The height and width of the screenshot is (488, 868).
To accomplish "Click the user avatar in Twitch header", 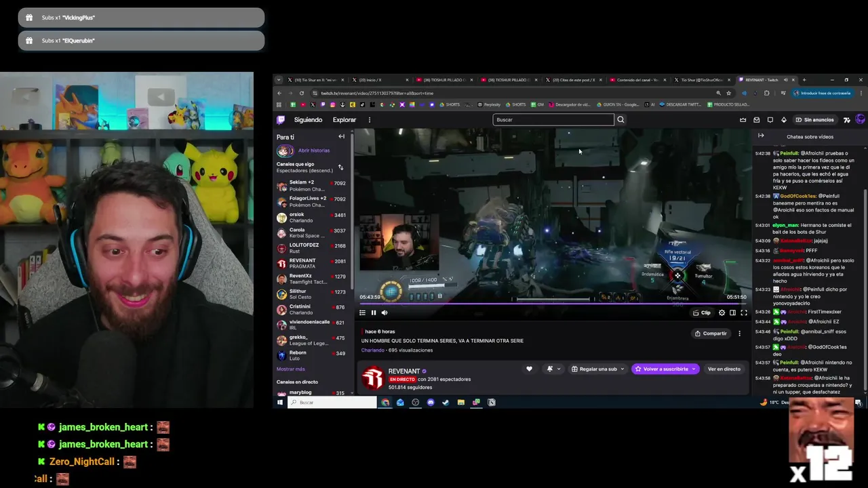I will pos(860,119).
